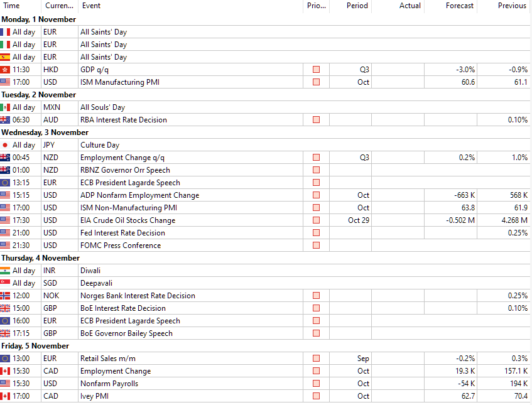
Task: Select the EU flag on the 13:15 Lagarde Speech
Action: pos(5,183)
